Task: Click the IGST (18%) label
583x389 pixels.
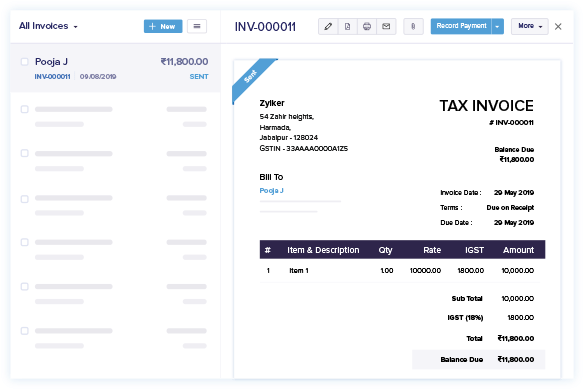Action: click(465, 318)
